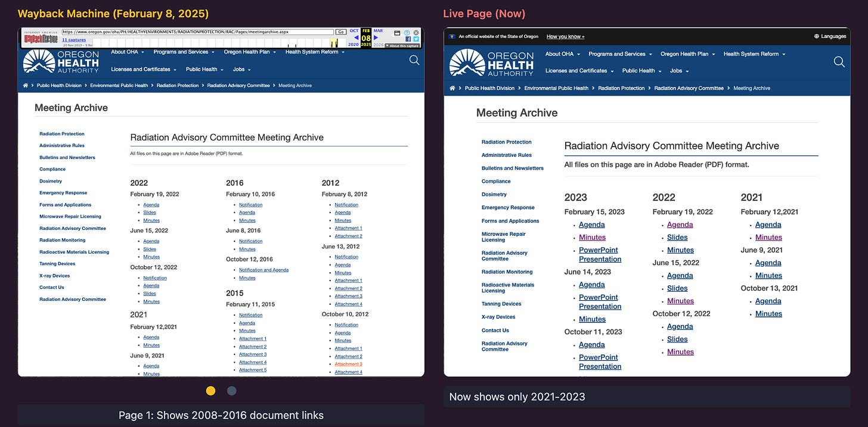Expand Oregon Health Plan menu in Wayback page

250,52
